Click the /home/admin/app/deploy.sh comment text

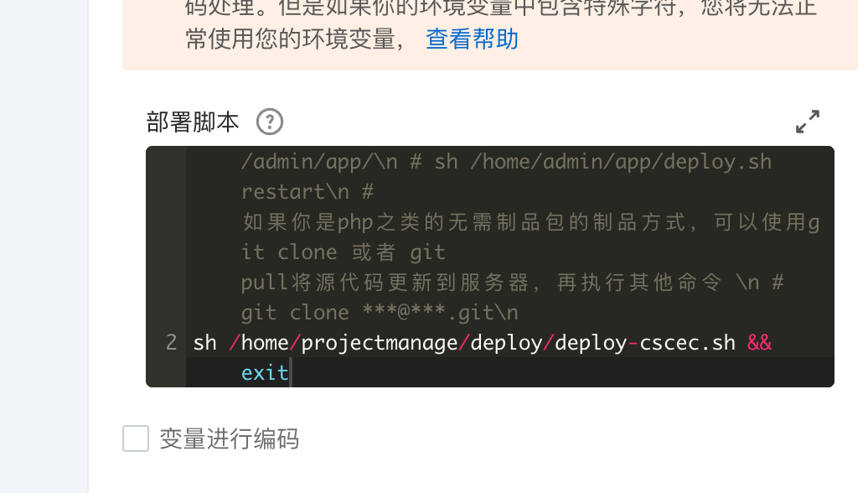point(621,162)
